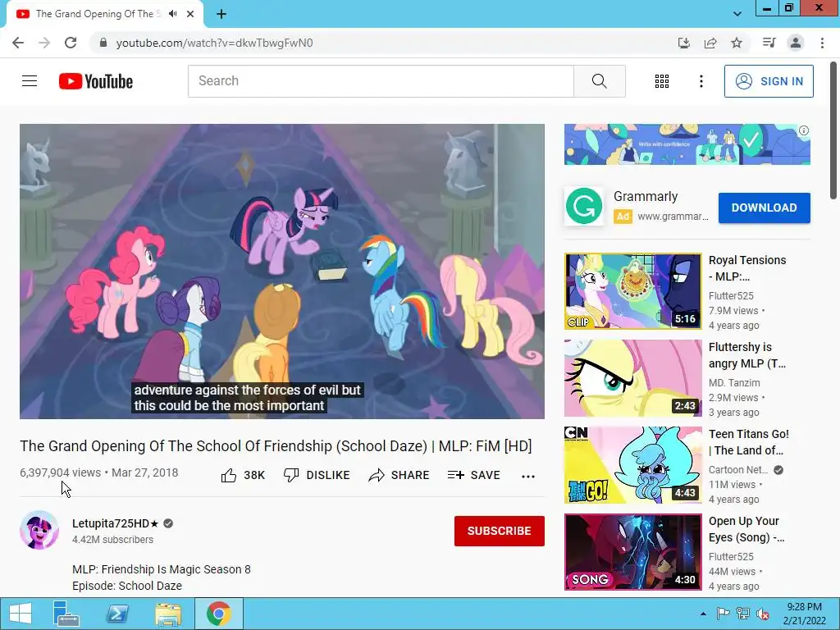Mute tab via speaker icon on tab

tap(172, 14)
